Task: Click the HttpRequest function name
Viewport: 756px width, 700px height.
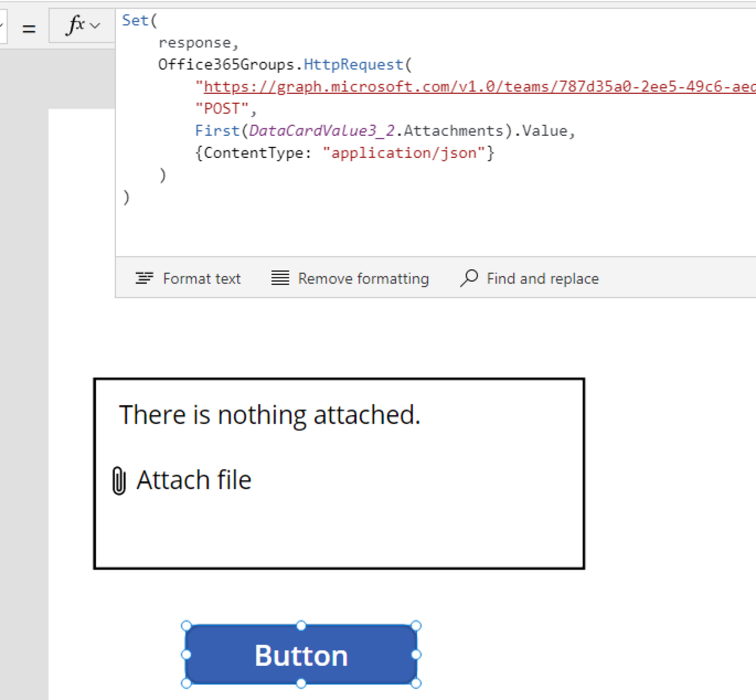Action: (x=353, y=65)
